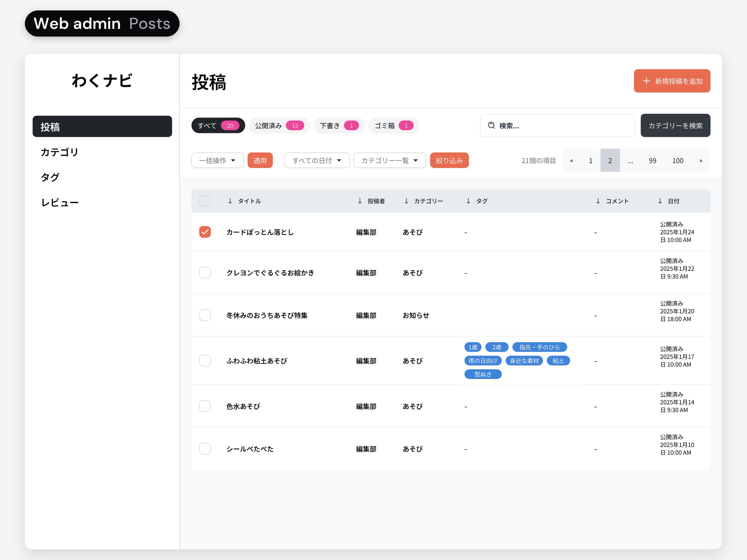747x560 pixels.
Task: Open the カテゴリー一覧 dropdown
Action: [390, 160]
